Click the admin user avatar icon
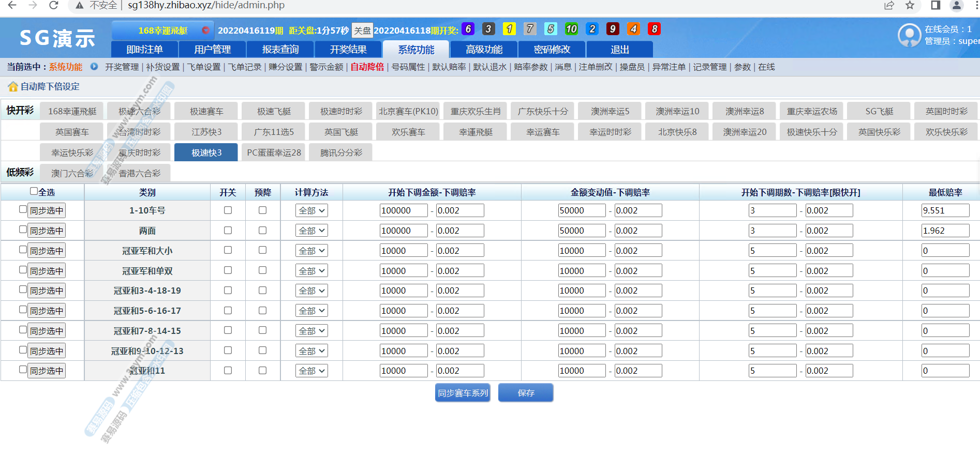 pyautogui.click(x=909, y=35)
